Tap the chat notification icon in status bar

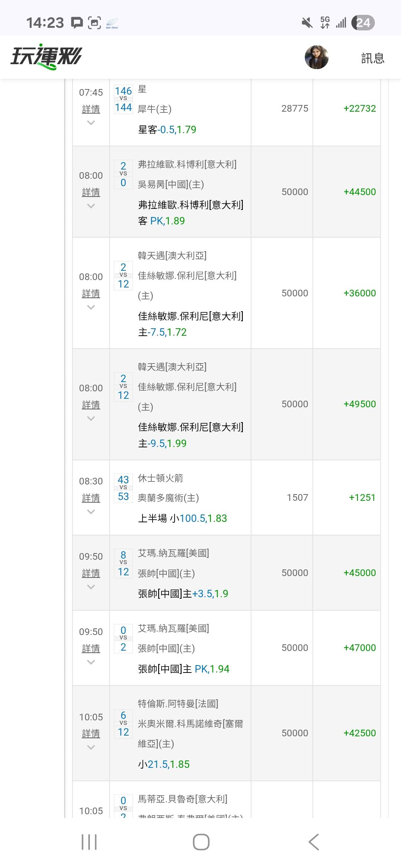77,23
